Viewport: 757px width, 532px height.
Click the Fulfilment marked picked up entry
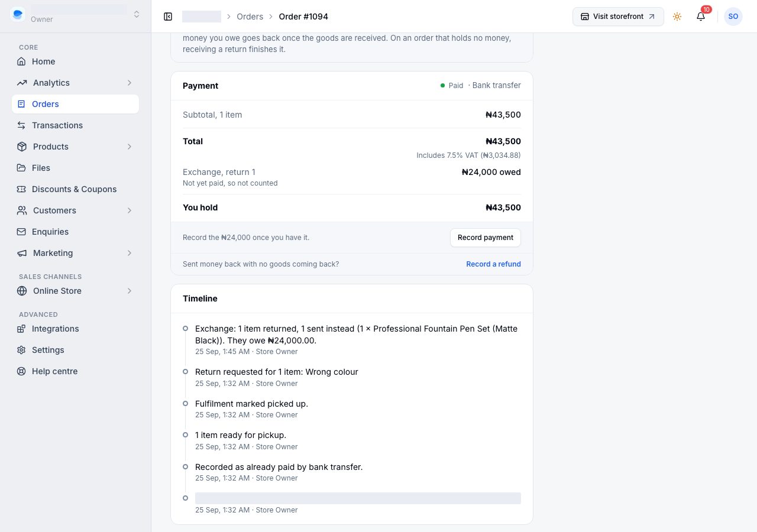251,404
